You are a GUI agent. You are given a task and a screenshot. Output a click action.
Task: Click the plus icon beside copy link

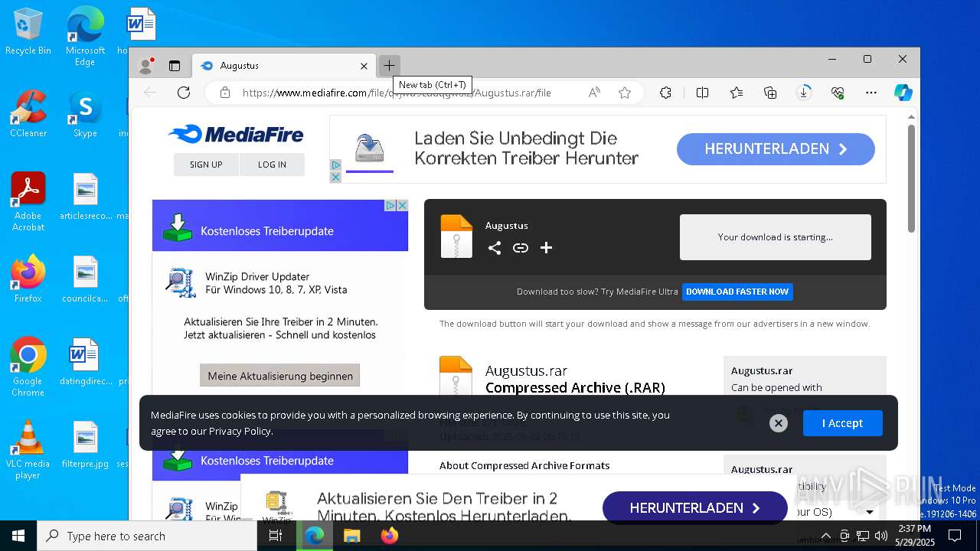coord(546,248)
